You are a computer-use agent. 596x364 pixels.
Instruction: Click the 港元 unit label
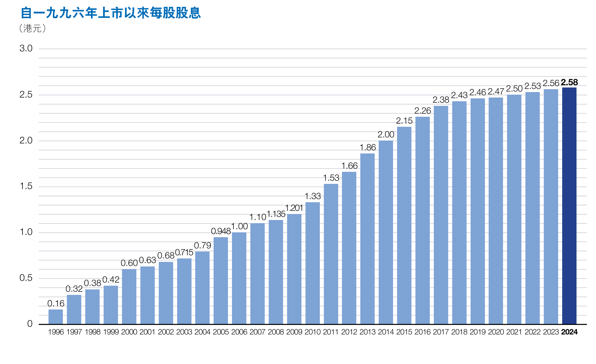pyautogui.click(x=32, y=28)
